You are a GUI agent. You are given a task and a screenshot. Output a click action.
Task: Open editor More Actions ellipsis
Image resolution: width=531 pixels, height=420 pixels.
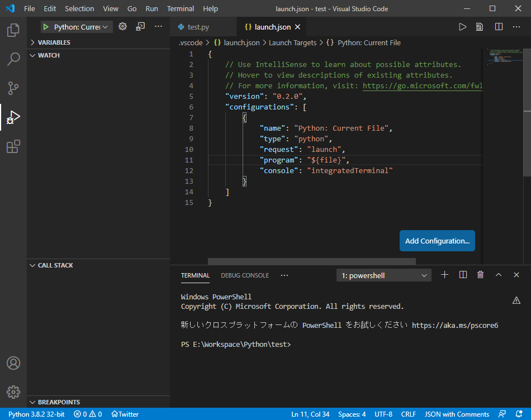click(x=516, y=27)
